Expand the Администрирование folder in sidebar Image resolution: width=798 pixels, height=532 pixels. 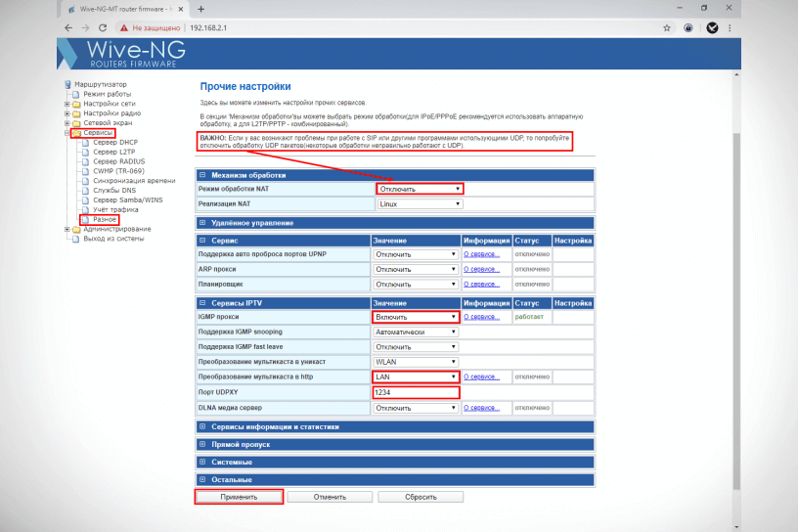pyautogui.click(x=66, y=230)
